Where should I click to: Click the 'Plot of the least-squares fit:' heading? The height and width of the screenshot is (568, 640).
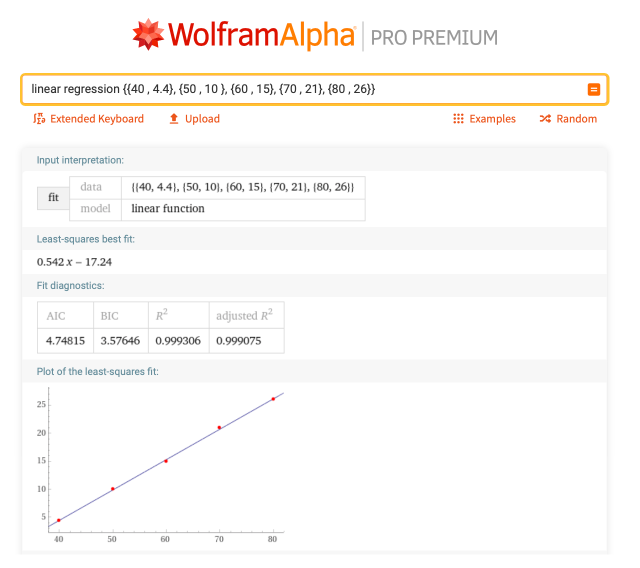coord(98,372)
